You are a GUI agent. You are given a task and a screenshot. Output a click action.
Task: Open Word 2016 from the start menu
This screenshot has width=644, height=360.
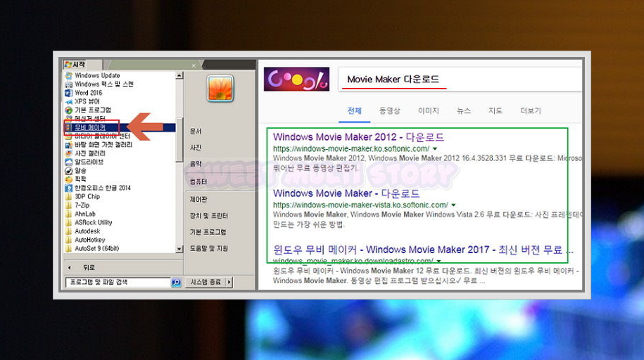tap(84, 93)
